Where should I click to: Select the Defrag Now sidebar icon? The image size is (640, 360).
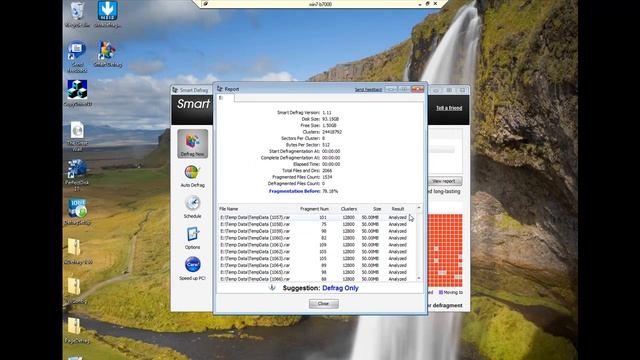point(192,143)
